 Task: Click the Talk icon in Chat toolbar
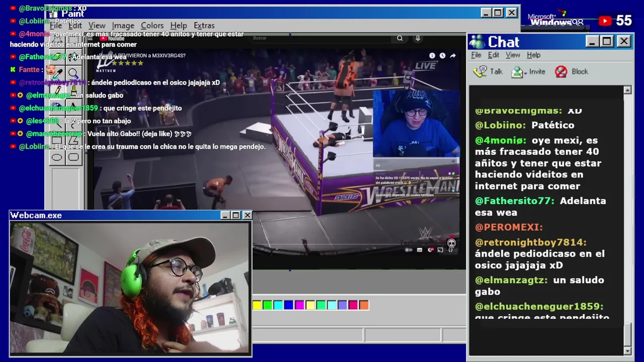480,71
